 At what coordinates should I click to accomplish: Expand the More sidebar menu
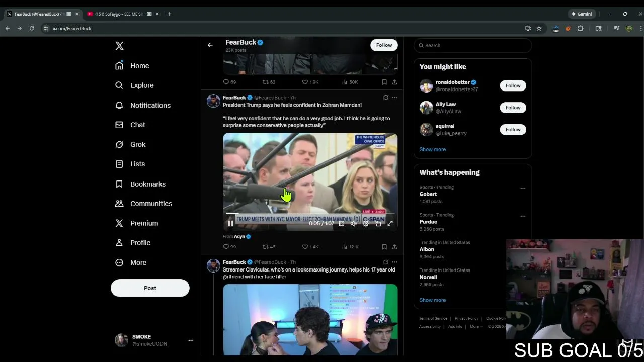[x=131, y=262]
